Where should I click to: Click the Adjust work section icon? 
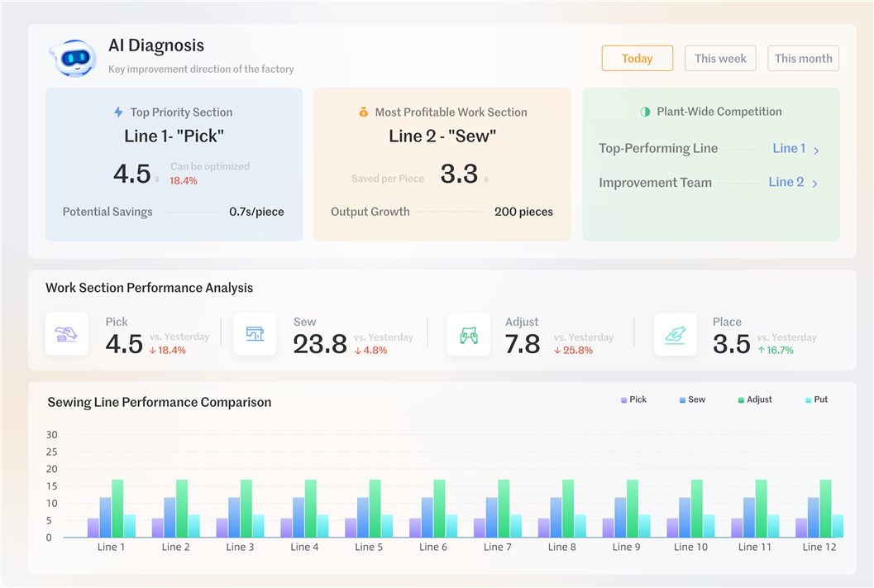click(x=468, y=334)
